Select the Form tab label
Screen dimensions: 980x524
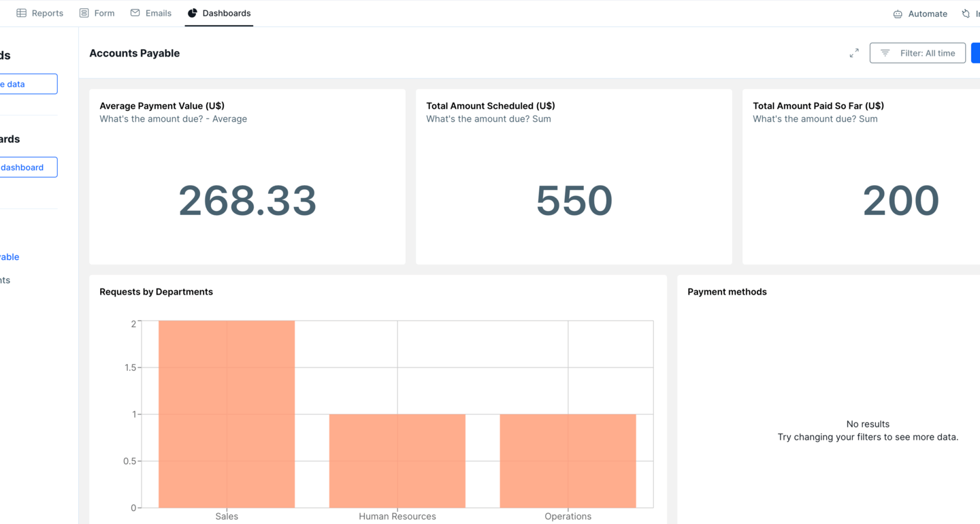(x=104, y=13)
